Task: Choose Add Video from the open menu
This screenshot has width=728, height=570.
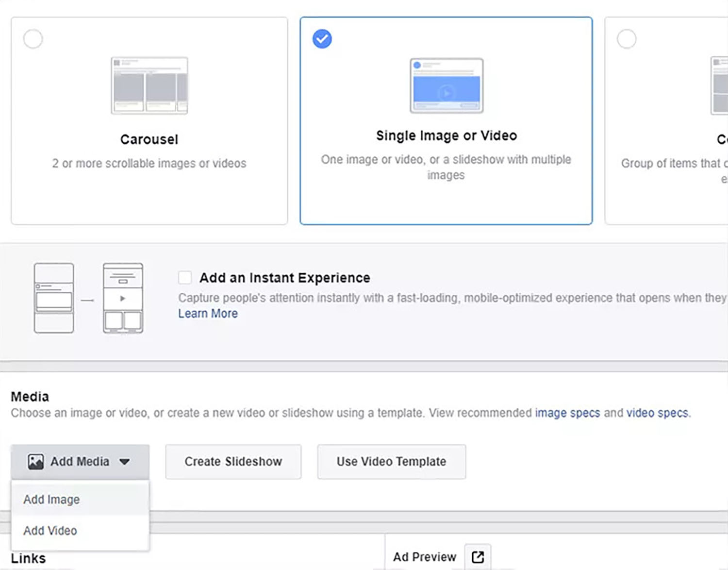Action: (49, 530)
